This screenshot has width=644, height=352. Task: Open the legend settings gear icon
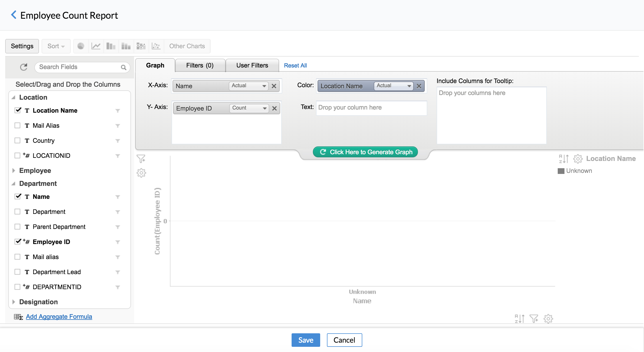578,159
